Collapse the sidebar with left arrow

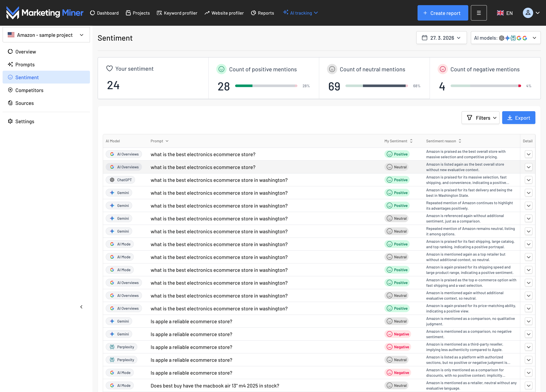(81, 307)
